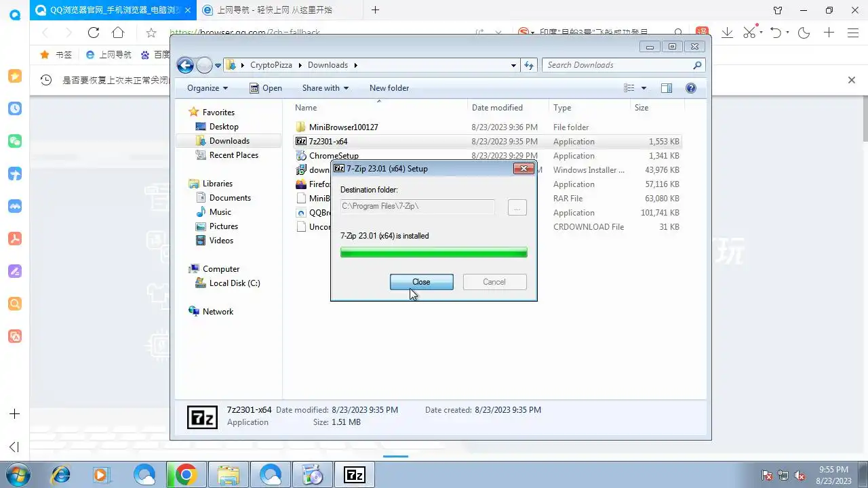The image size is (868, 488).
Task: Click the 书签 bookmarks star item
Action: pyautogui.click(x=56, y=55)
